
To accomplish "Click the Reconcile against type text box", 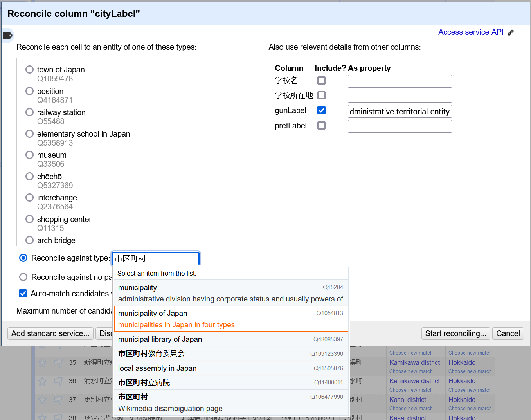I will pyautogui.click(x=156, y=259).
